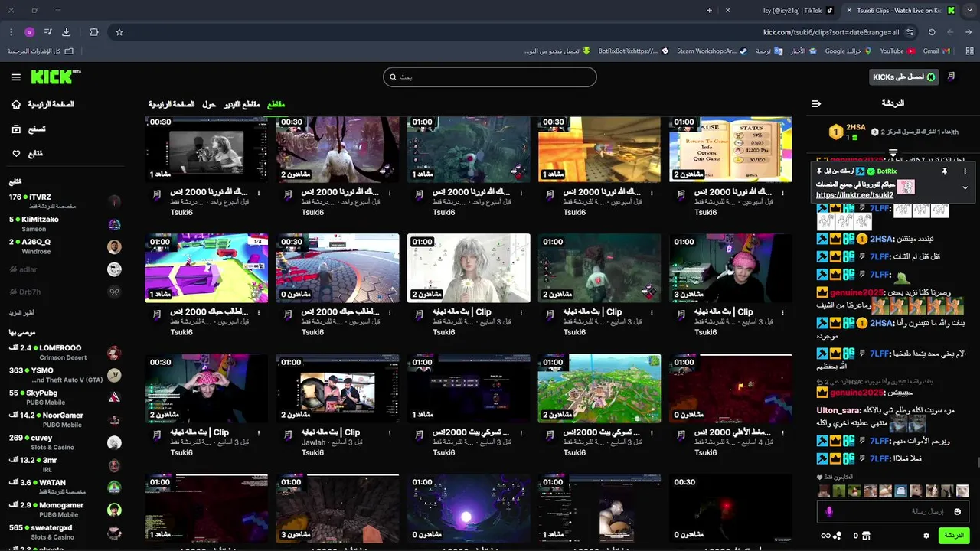Open options for the Fortnite island clip
Viewport: 980px width, 551px height.
[652, 432]
